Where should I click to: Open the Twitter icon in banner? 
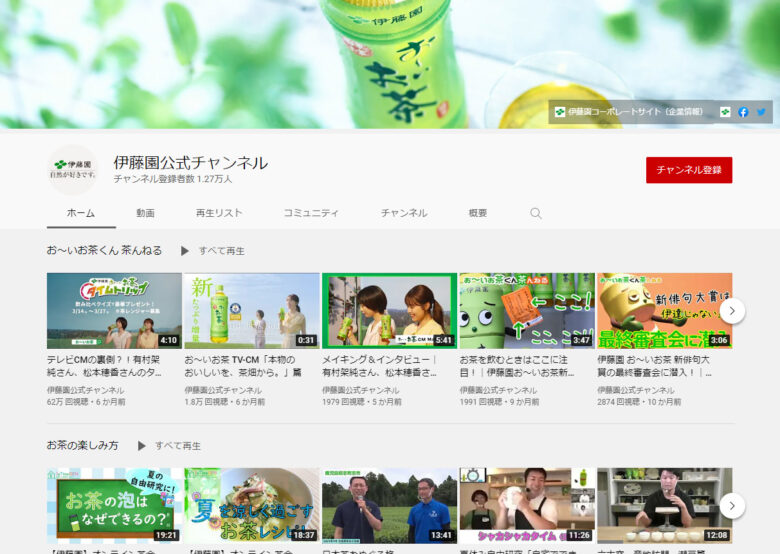[x=761, y=112]
